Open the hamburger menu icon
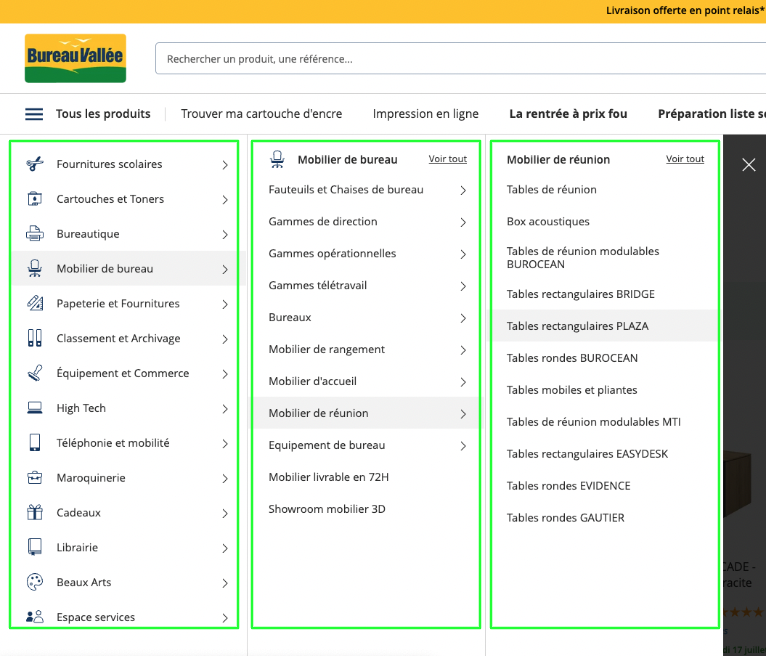767x656 pixels. click(x=34, y=114)
